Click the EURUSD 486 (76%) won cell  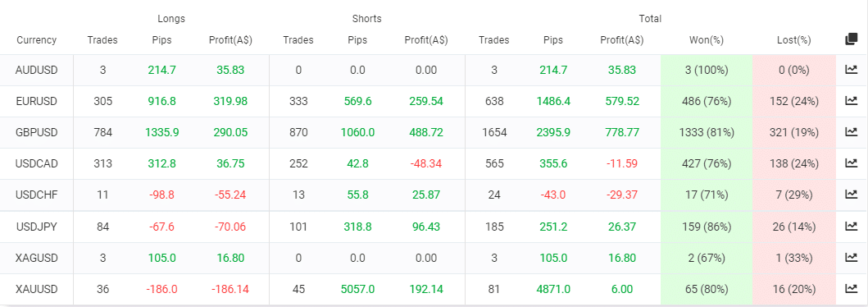[707, 102]
